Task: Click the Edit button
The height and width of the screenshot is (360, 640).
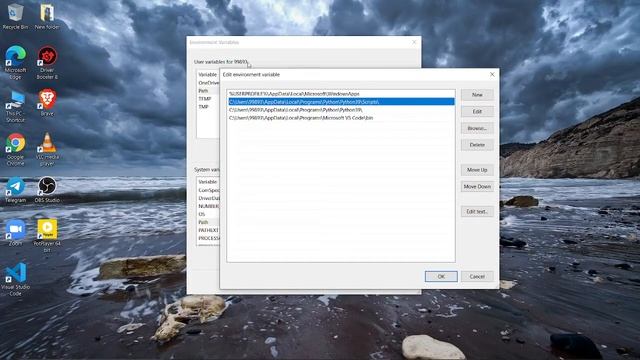Action: [x=477, y=111]
